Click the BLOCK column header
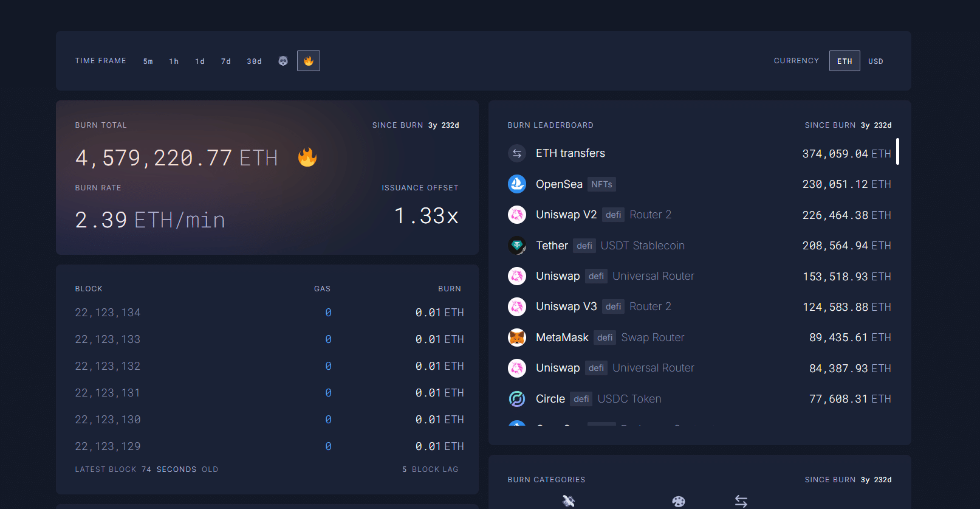980x509 pixels. 89,289
